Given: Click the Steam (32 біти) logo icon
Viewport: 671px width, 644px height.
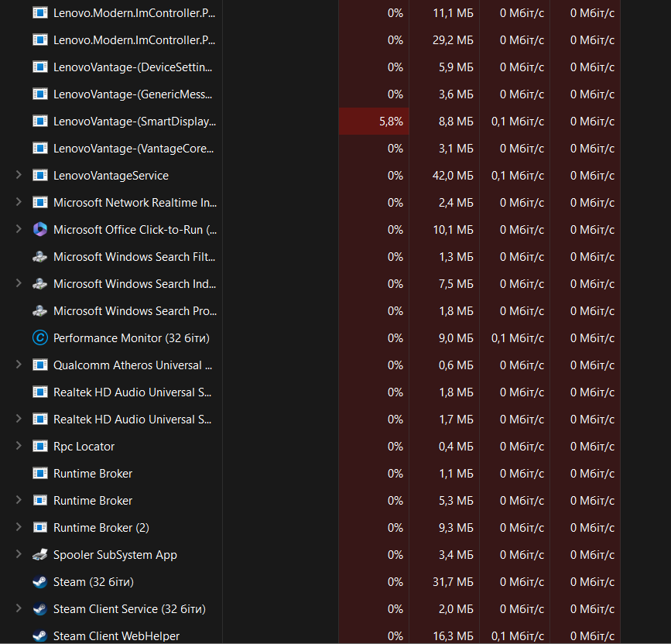Looking at the screenshot, I should [39, 581].
